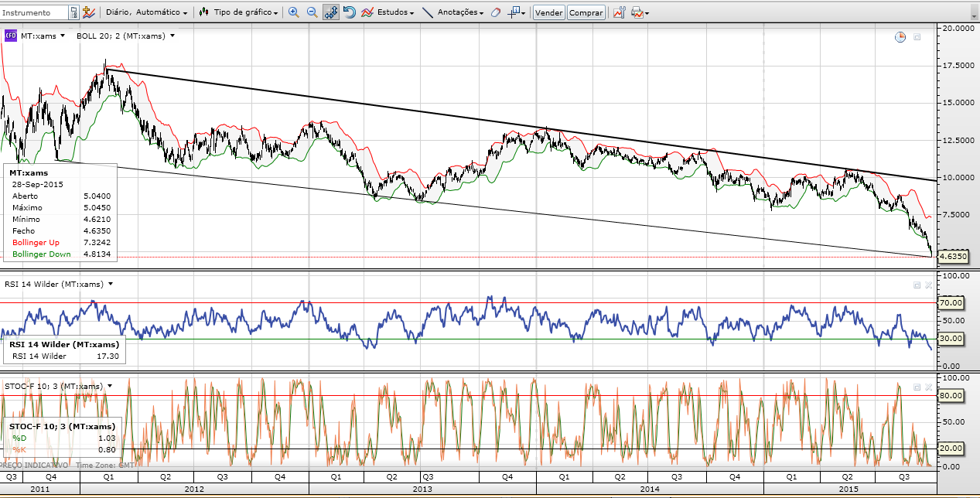The width and height of the screenshot is (980, 498).
Task: Click the zoom out magnifier icon
Action: point(312,13)
